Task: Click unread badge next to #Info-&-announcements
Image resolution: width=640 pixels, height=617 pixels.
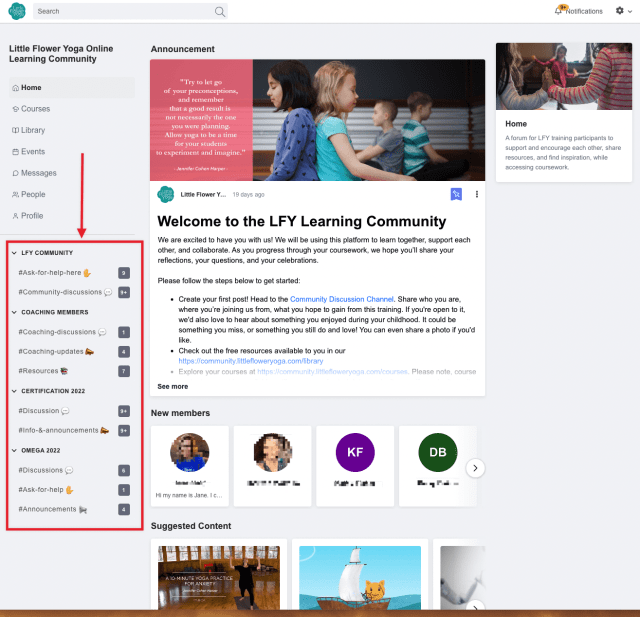Action: pyautogui.click(x=124, y=431)
